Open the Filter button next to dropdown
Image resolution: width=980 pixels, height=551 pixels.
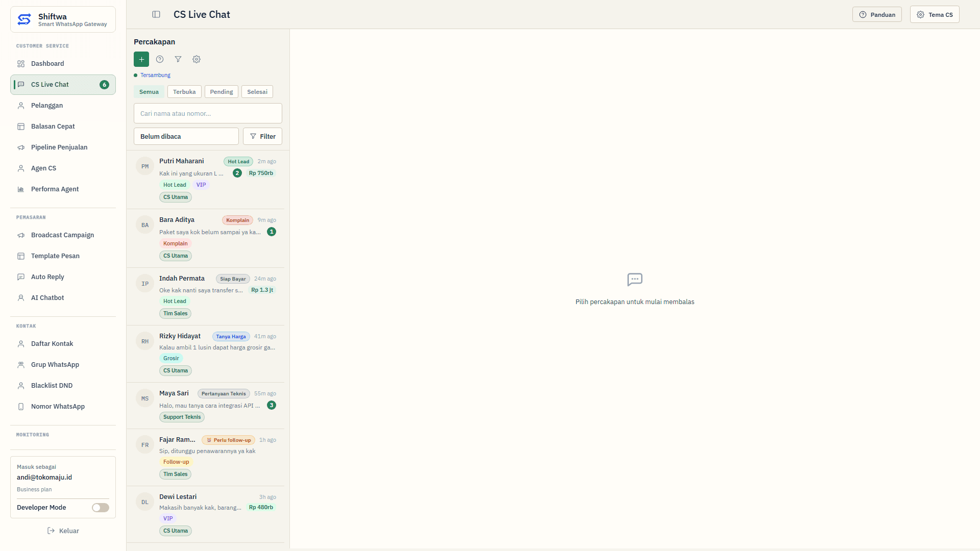tap(262, 136)
